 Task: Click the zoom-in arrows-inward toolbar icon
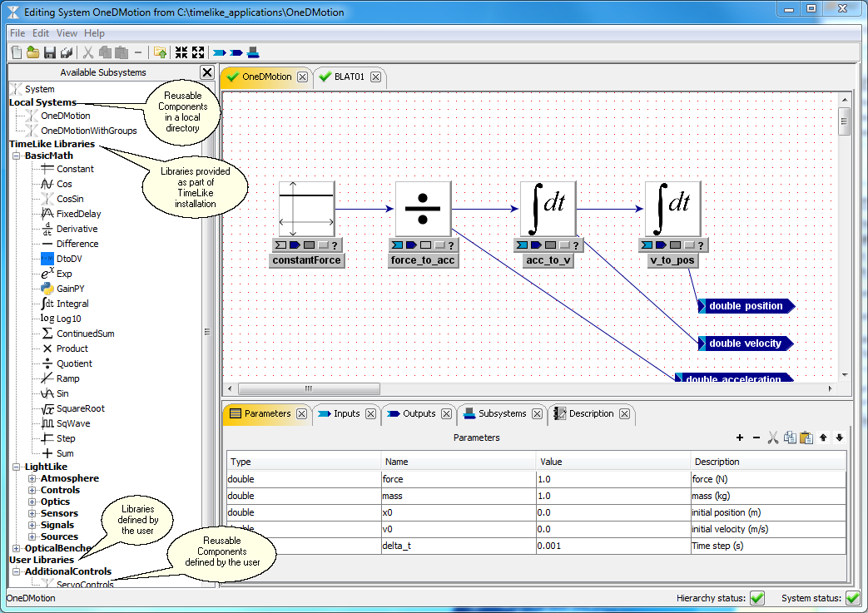(x=181, y=52)
